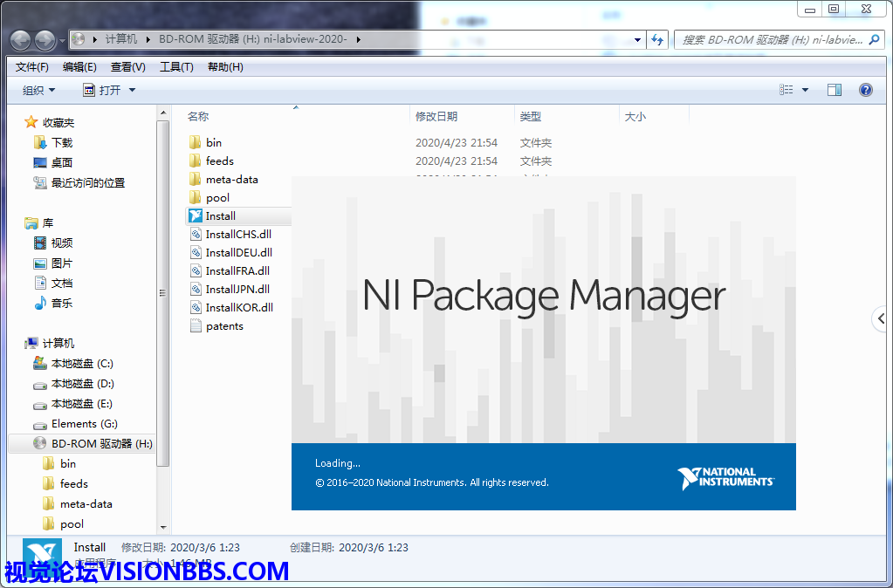Click the navigation pane vertical scrollbar
The width and height of the screenshot is (893, 588).
[162, 292]
